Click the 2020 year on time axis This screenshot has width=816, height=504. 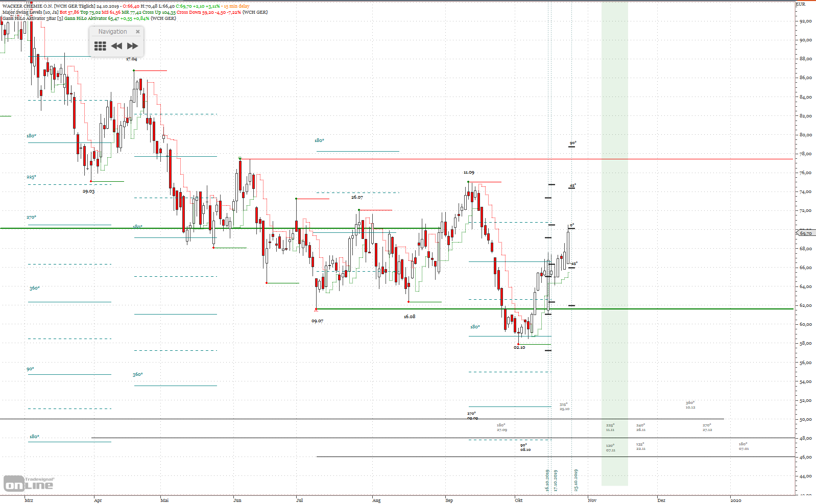point(736,500)
